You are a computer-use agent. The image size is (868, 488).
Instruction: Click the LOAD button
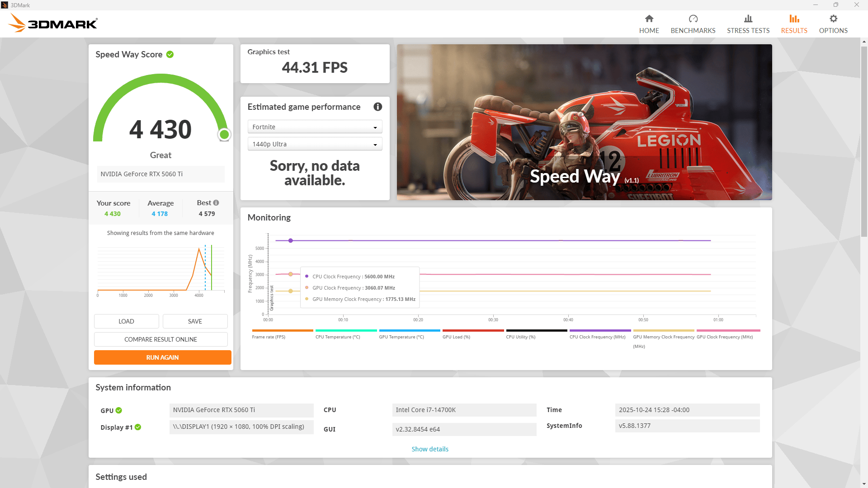point(127,321)
